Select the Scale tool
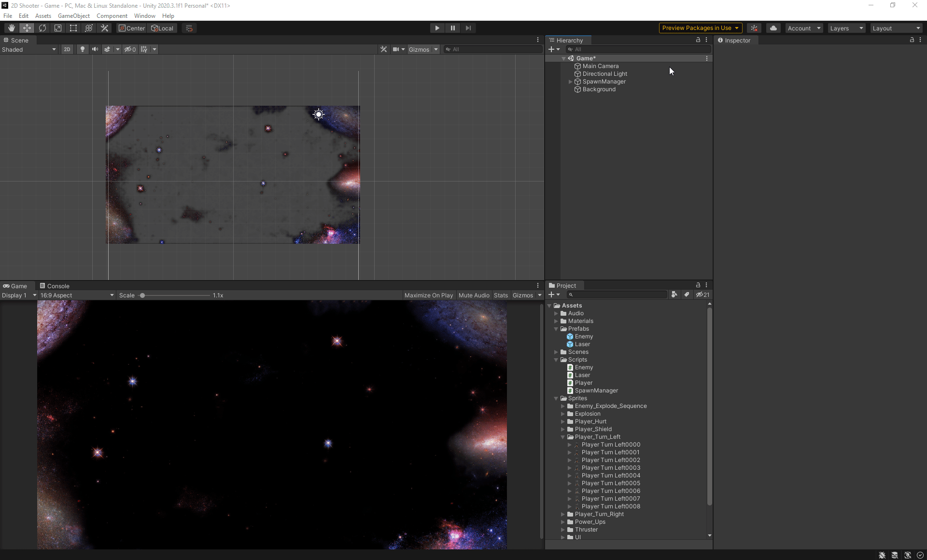927x560 pixels. 58,28
